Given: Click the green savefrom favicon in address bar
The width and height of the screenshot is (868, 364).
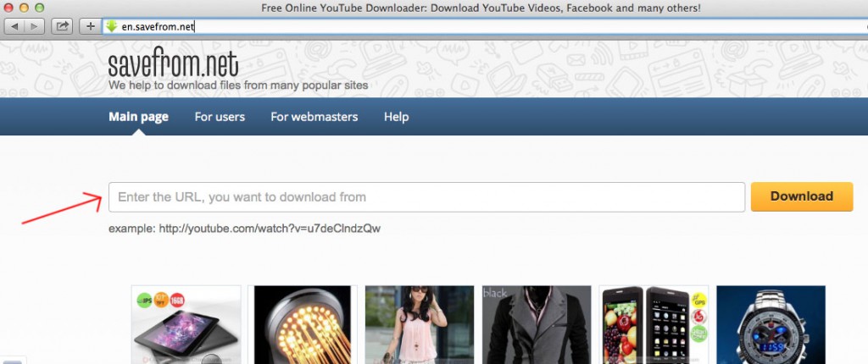Looking at the screenshot, I should point(111,26).
